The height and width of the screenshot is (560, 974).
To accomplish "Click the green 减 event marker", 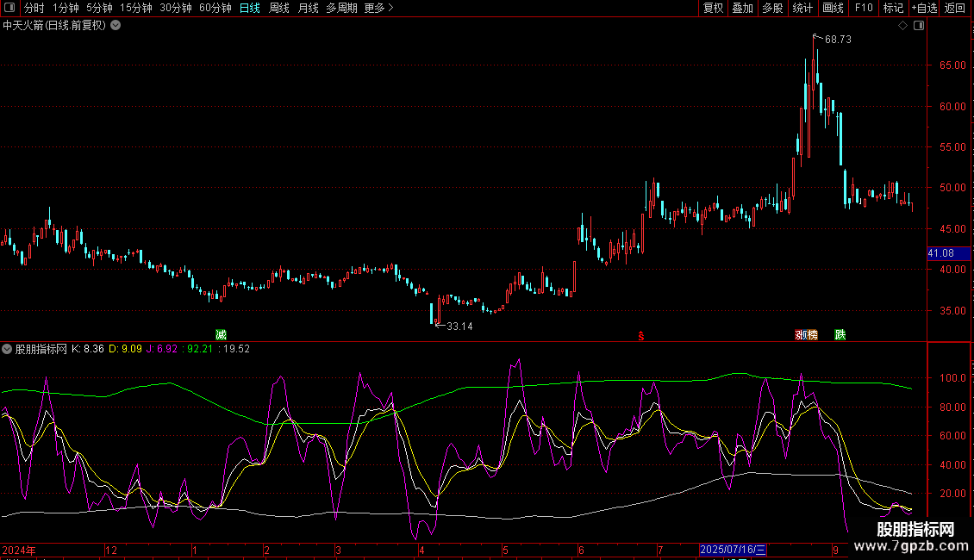I will pyautogui.click(x=222, y=334).
